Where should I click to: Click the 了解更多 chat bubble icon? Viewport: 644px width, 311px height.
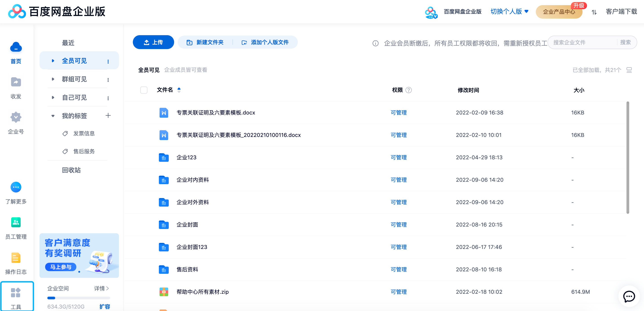(x=16, y=187)
